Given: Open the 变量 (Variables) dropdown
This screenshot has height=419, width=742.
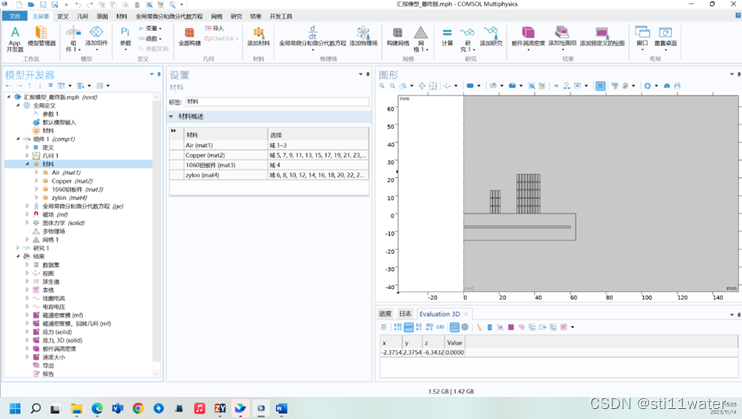Looking at the screenshot, I should coord(150,28).
